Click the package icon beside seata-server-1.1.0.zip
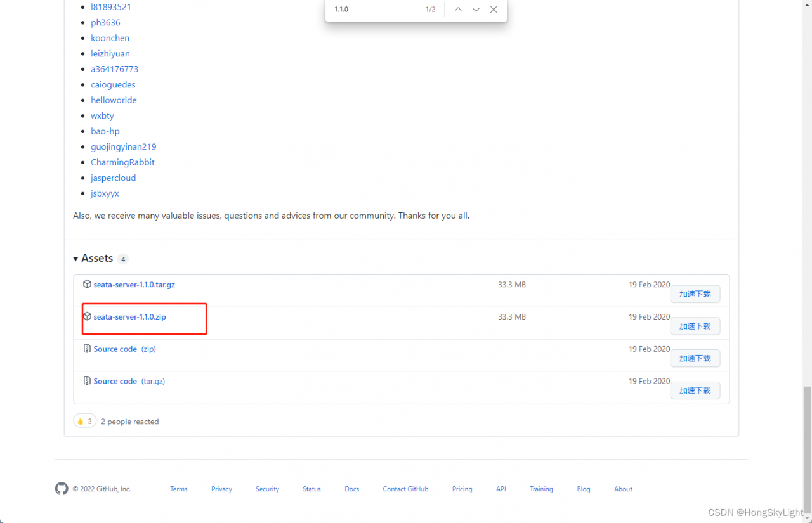Viewport: 812px width, 523px height. 87,316
